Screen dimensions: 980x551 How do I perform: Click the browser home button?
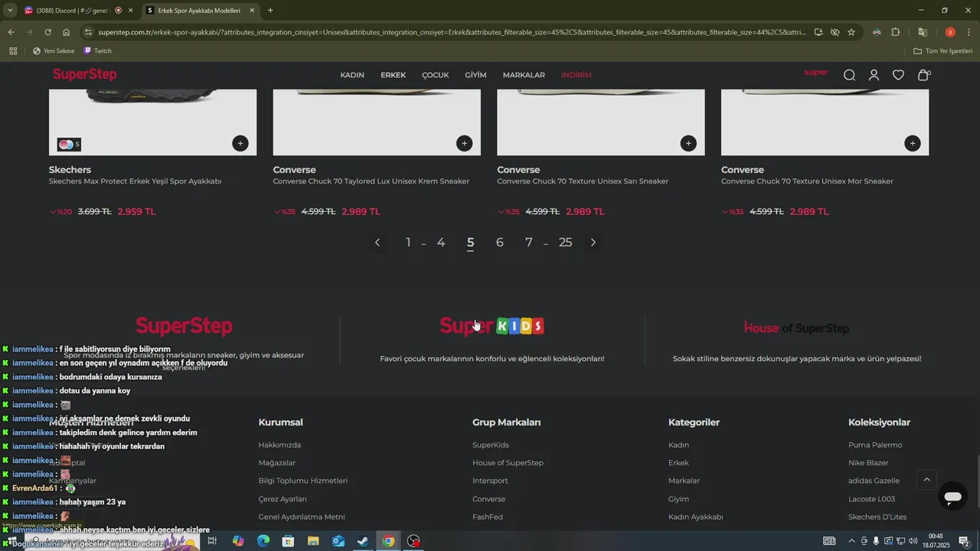pos(67,32)
